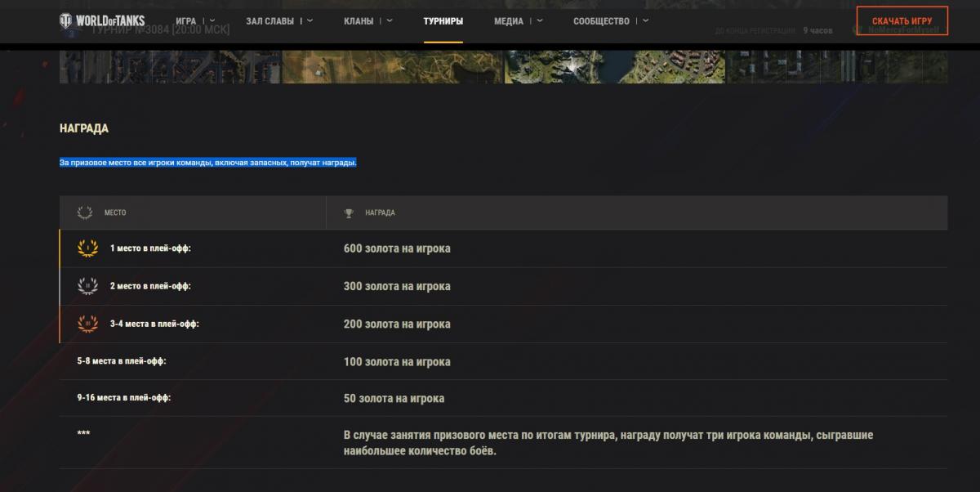Click the laurel icon beside МЕСТО header

(x=85, y=212)
